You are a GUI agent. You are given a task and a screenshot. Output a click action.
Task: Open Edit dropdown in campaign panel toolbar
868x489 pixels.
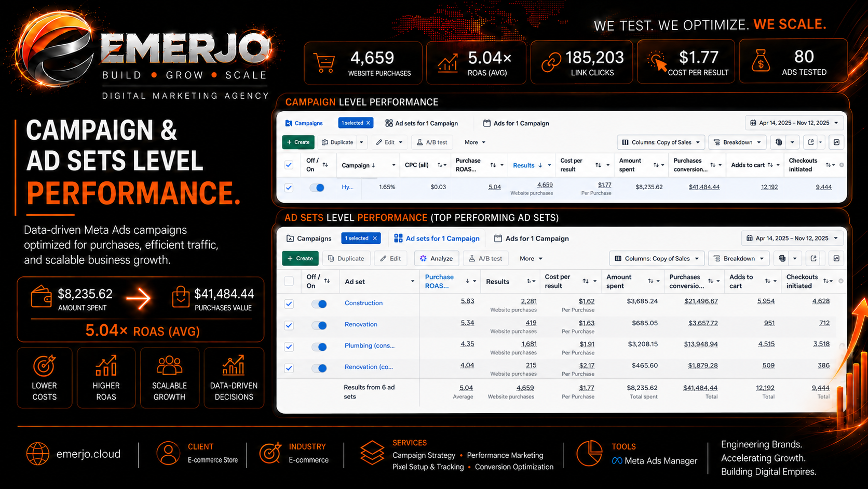point(389,142)
